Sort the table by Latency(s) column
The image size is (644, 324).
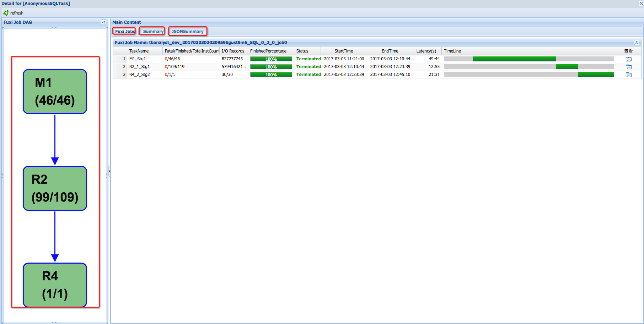(x=426, y=51)
